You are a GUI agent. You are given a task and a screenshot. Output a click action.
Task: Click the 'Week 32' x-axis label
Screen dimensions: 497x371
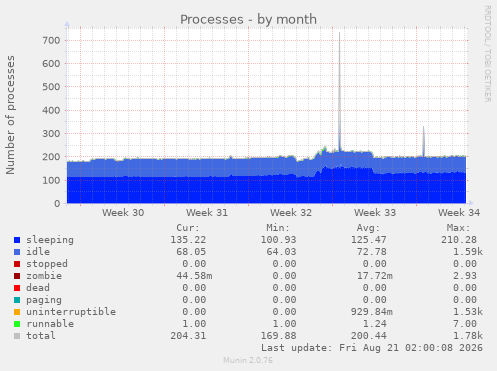pyautogui.click(x=291, y=213)
